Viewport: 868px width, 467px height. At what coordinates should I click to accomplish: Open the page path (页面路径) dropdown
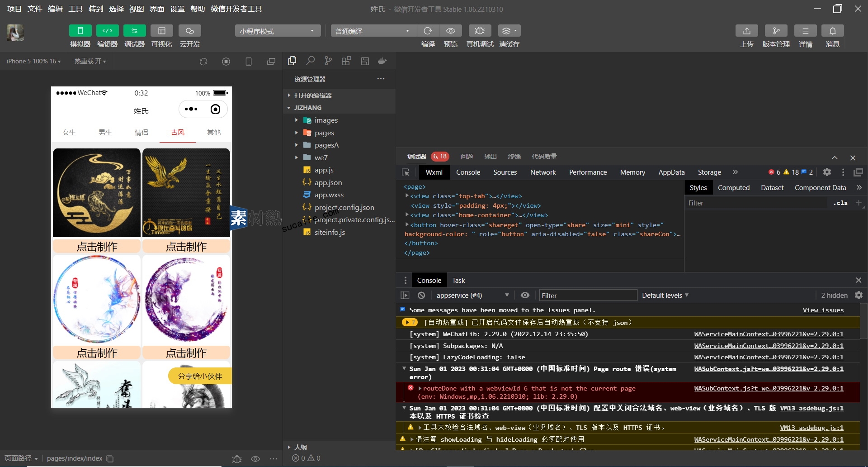click(21, 458)
